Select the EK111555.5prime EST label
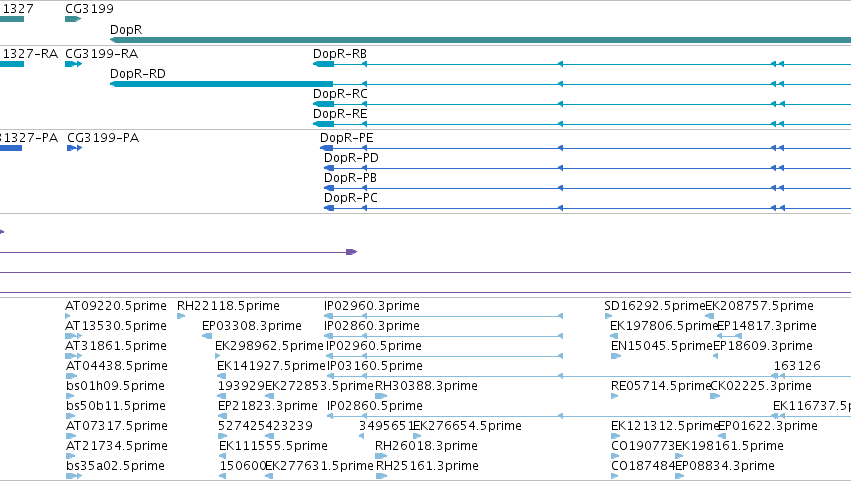This screenshot has height=481, width=851. click(x=273, y=446)
